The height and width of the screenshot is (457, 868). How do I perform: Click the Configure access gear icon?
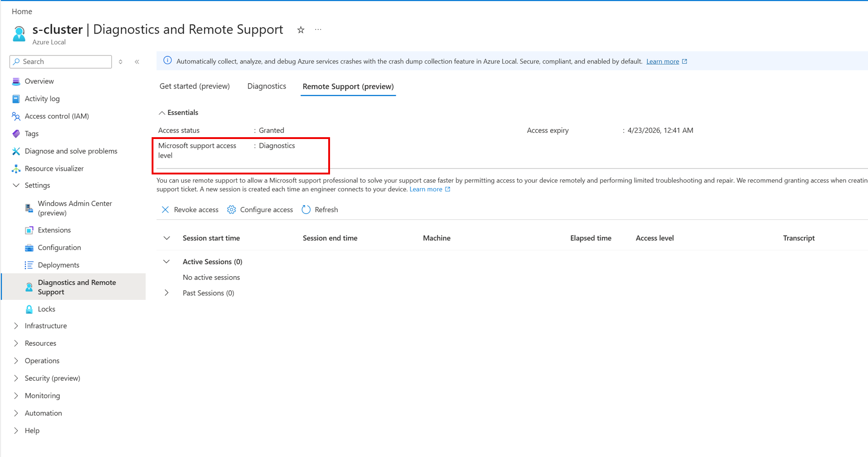point(232,209)
